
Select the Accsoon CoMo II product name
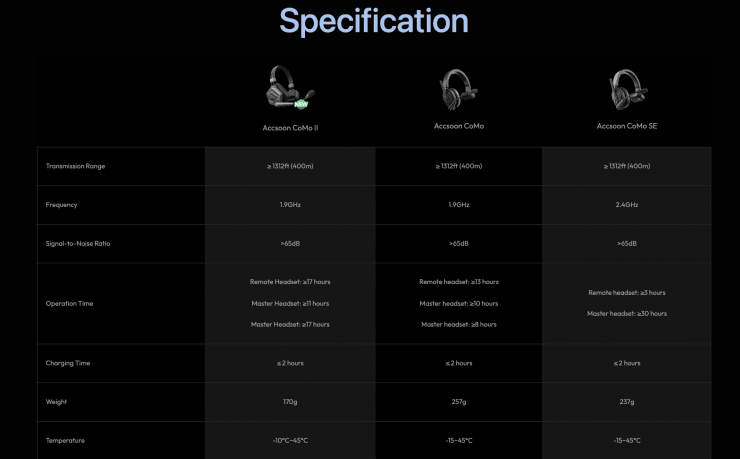290,128
